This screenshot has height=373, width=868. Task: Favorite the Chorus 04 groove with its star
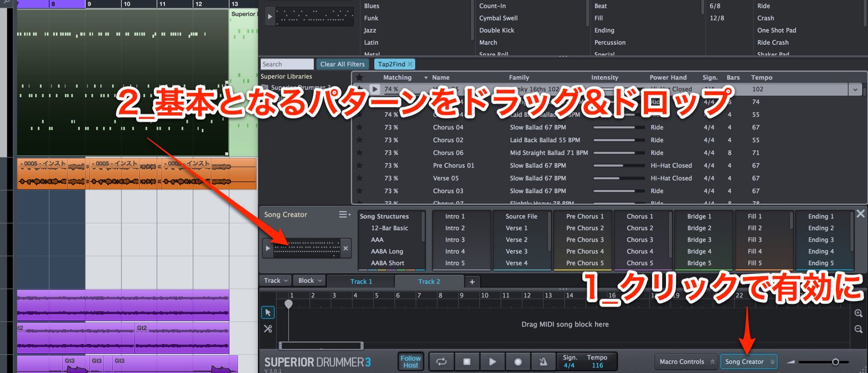[x=360, y=127]
